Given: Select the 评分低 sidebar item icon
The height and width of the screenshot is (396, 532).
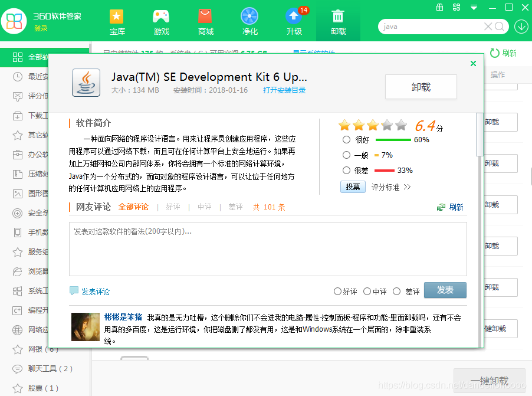Looking at the screenshot, I should pos(18,96).
